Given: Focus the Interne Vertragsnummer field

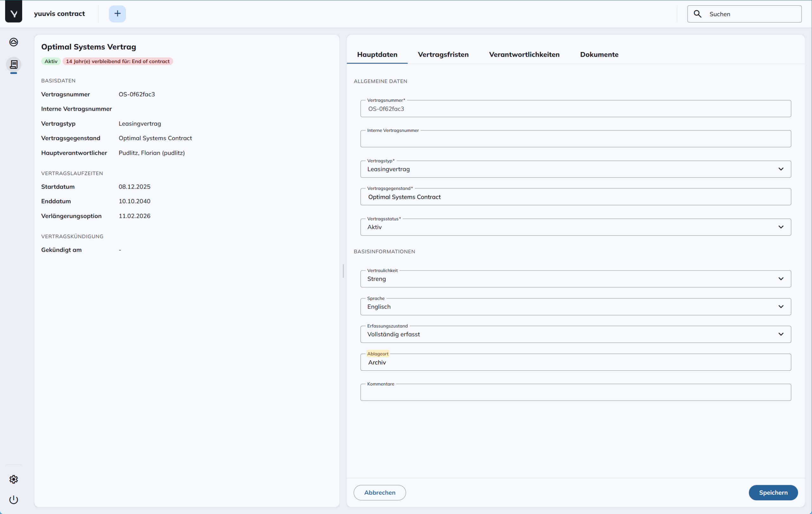Looking at the screenshot, I should pos(575,140).
